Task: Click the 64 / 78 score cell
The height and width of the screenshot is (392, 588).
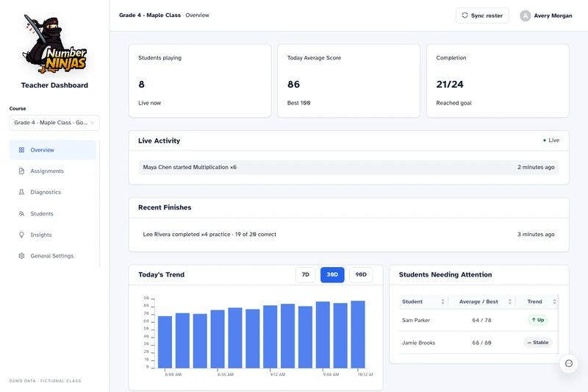Action: [x=481, y=320]
